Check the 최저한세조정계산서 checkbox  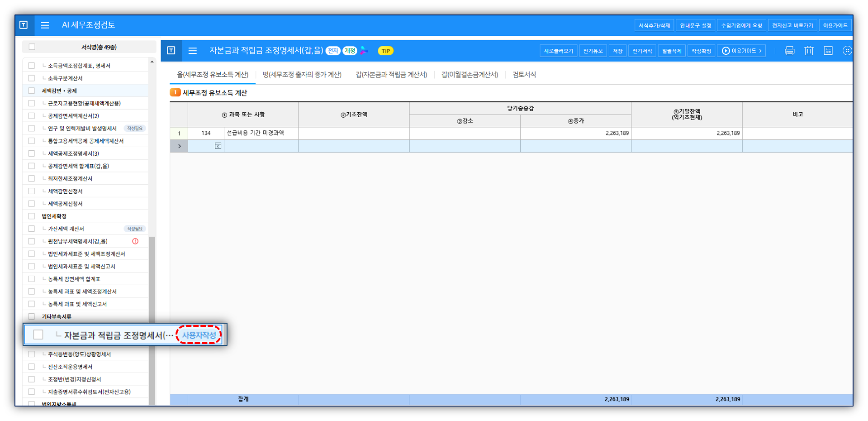[x=32, y=179]
